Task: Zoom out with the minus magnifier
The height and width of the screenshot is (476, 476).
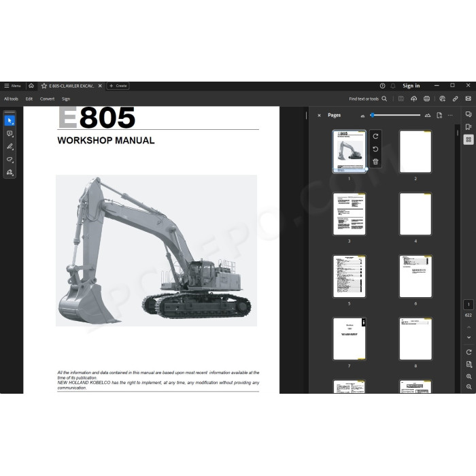Action: 469,387
